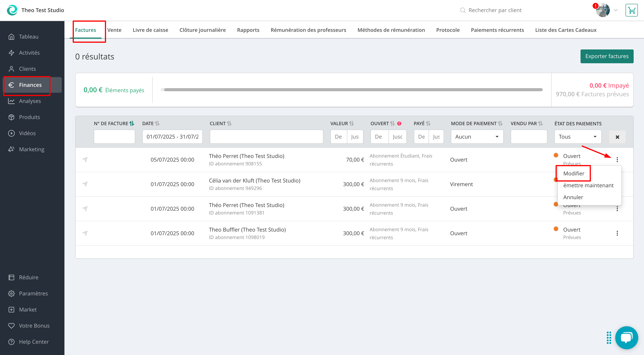Switch to the Vente tab
Viewport: 644px width, 355px height.
click(x=114, y=30)
